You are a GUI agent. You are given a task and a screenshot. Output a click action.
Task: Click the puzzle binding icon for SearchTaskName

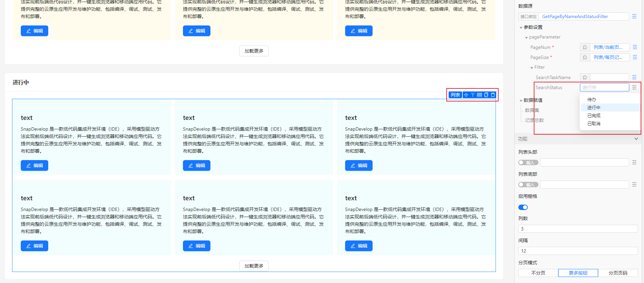pos(585,77)
